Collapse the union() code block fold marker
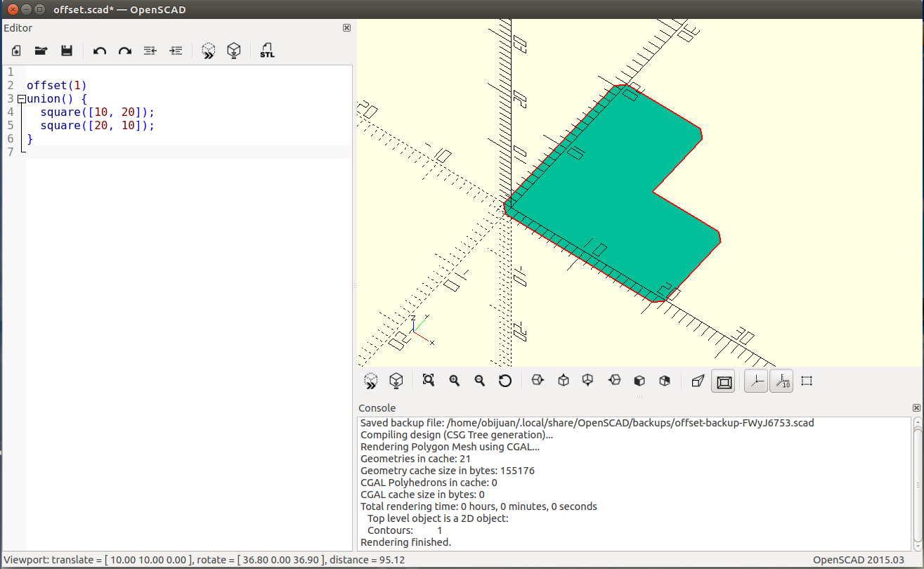 point(21,99)
